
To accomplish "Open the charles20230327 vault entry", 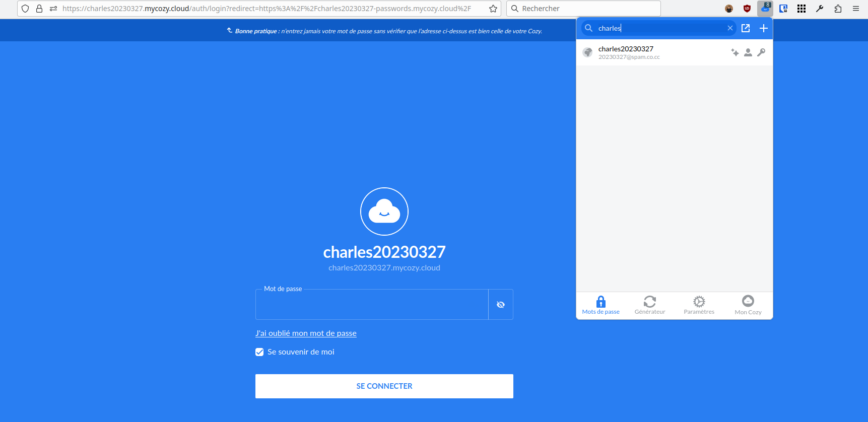I will click(x=675, y=52).
